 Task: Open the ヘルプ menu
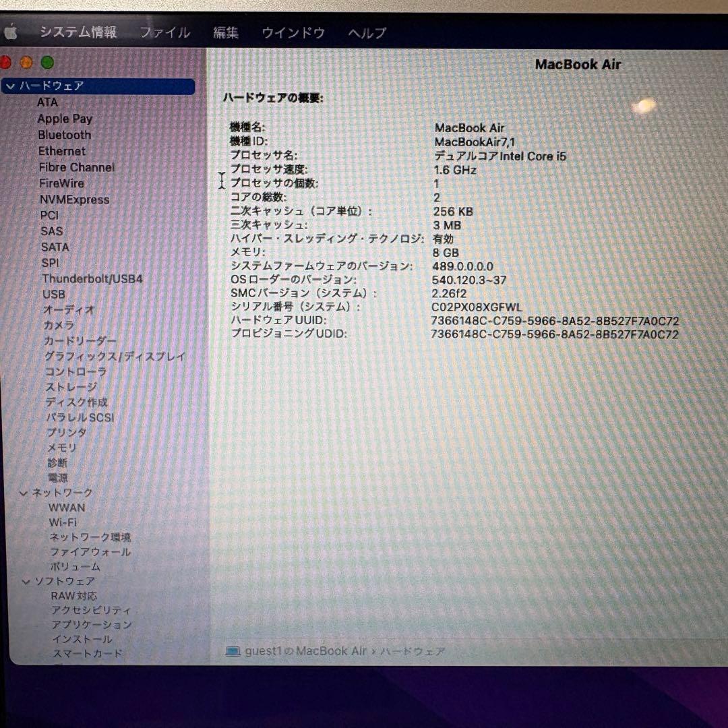pyautogui.click(x=365, y=31)
